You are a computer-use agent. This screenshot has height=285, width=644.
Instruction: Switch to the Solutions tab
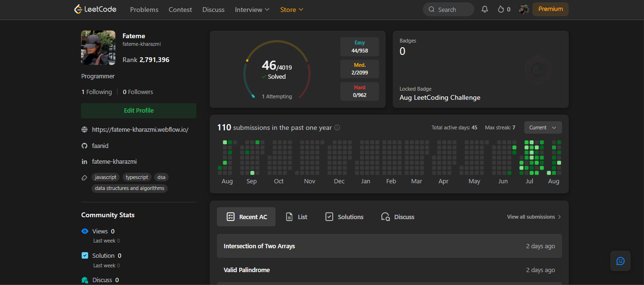(344, 217)
